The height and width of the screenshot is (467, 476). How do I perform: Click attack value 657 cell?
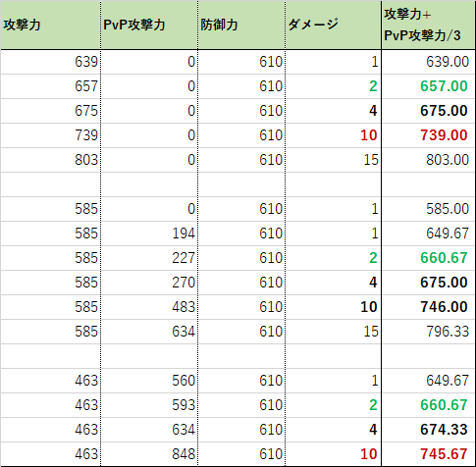[x=50, y=86]
